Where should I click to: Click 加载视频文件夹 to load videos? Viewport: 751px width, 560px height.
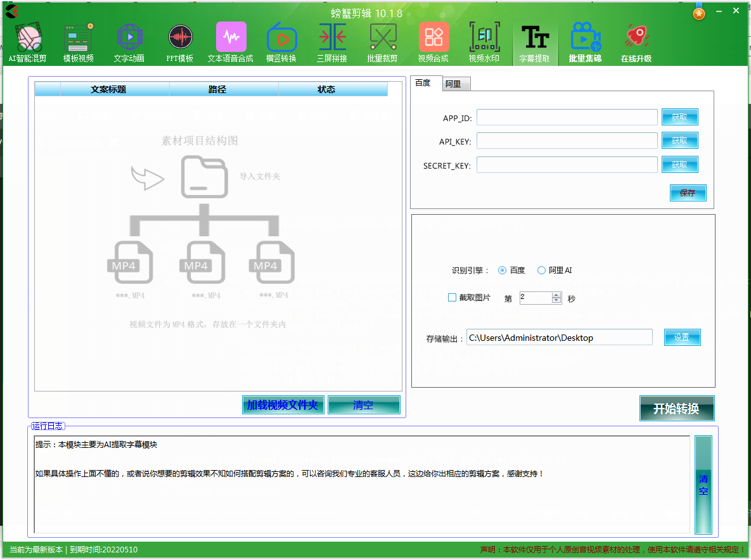283,404
